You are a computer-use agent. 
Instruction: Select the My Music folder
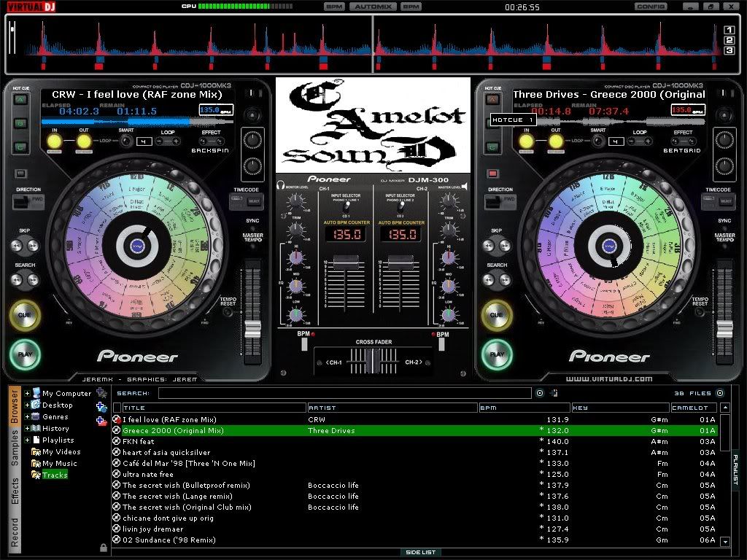tap(54, 463)
